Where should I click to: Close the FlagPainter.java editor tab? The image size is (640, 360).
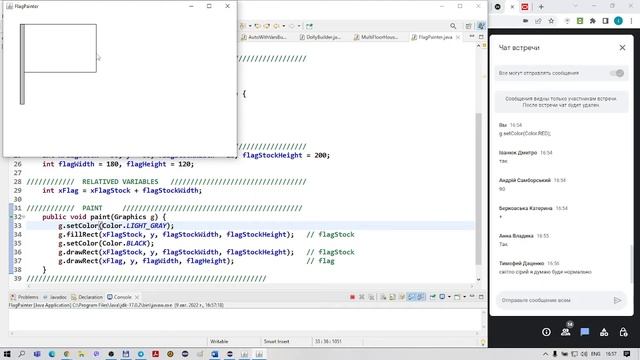tap(458, 37)
